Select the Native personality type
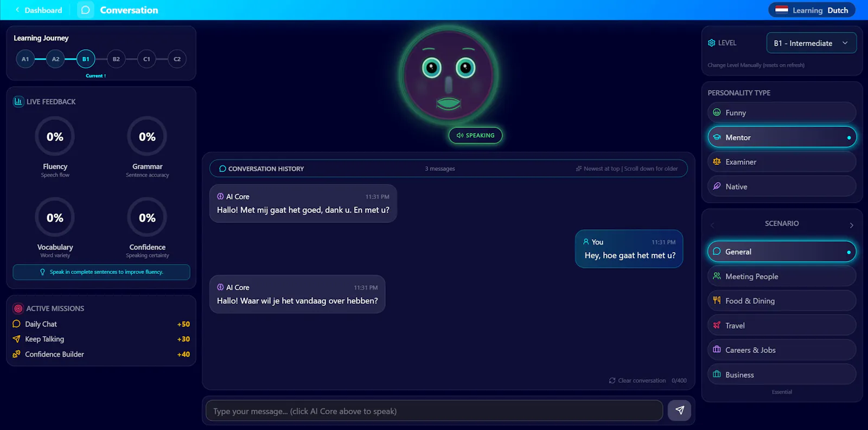This screenshot has height=430, width=868. (x=782, y=187)
